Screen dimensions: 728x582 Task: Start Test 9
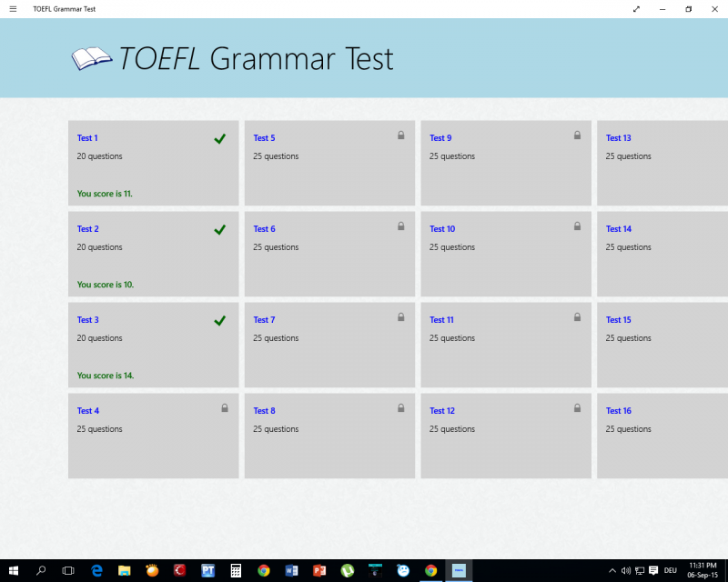(x=506, y=163)
